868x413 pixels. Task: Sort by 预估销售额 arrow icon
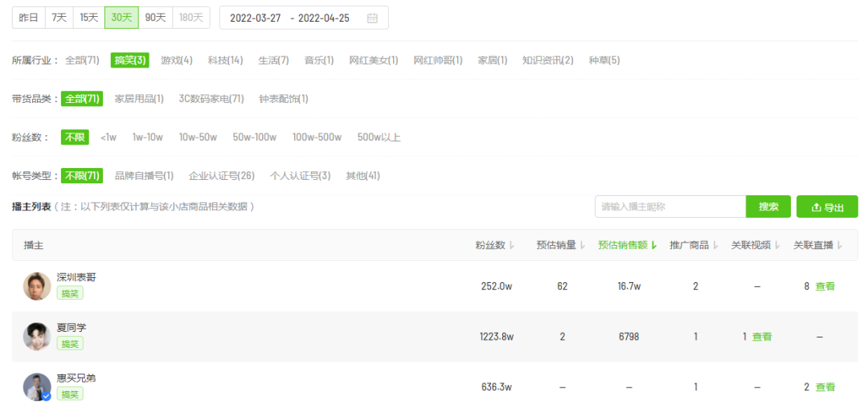pos(654,246)
